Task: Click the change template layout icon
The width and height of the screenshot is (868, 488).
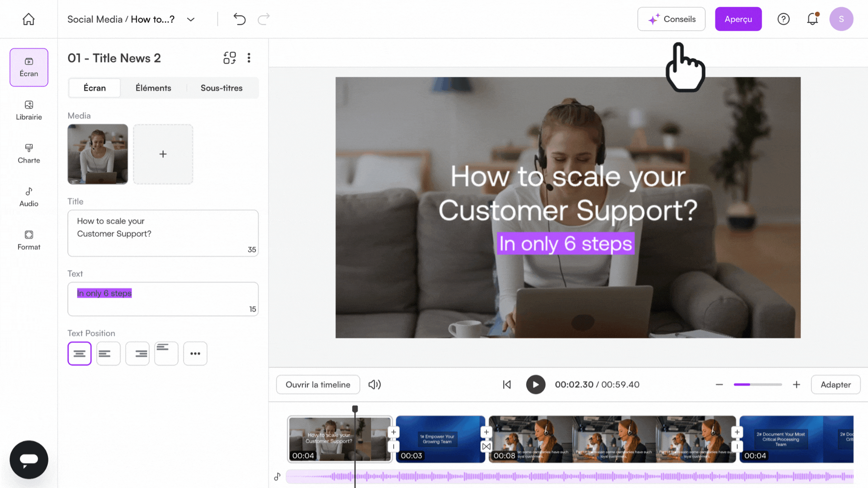Action: click(x=230, y=58)
